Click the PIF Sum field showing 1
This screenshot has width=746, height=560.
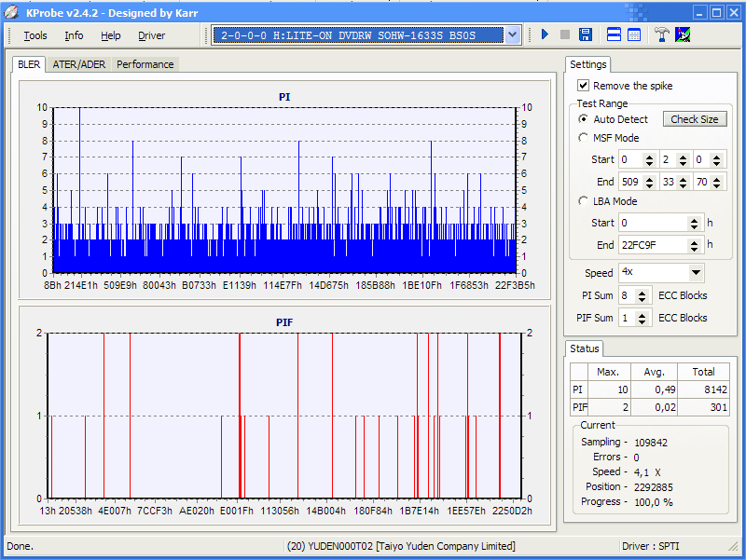pyautogui.click(x=628, y=318)
